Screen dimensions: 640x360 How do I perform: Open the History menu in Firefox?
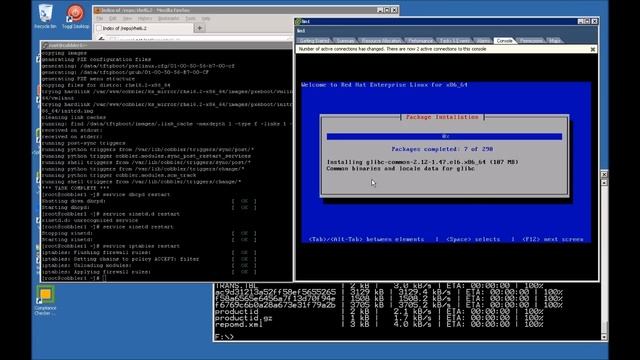(144, 18)
